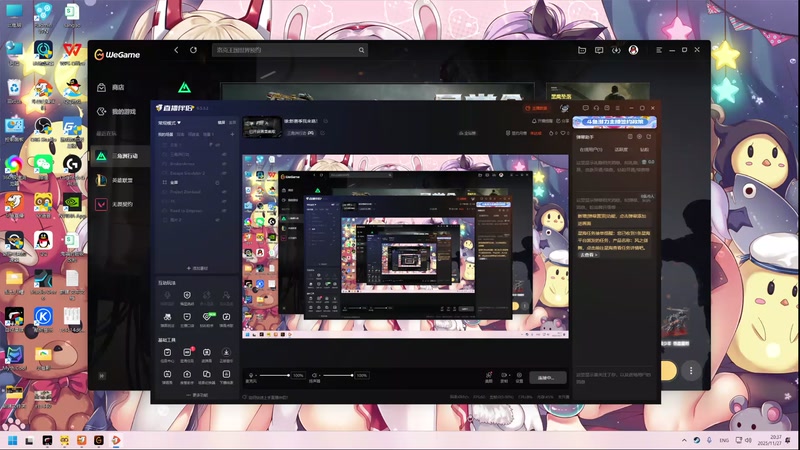Toggle visibility of the Road to Empress source
The width and height of the screenshot is (800, 450).
click(x=224, y=211)
